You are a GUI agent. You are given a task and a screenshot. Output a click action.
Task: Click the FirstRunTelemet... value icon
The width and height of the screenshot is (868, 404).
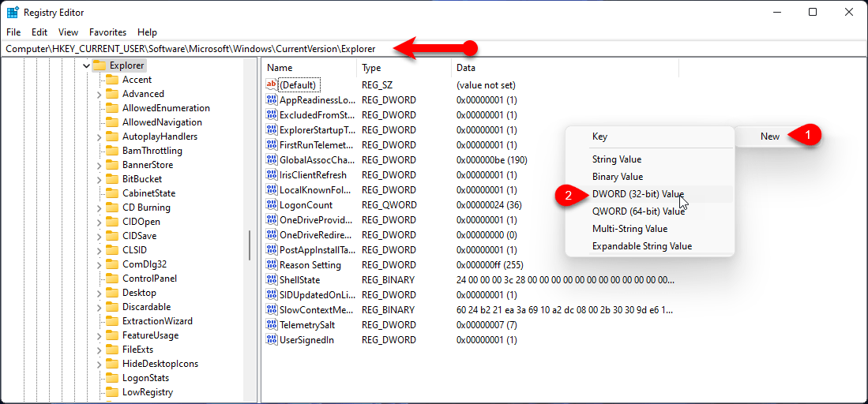(x=271, y=144)
